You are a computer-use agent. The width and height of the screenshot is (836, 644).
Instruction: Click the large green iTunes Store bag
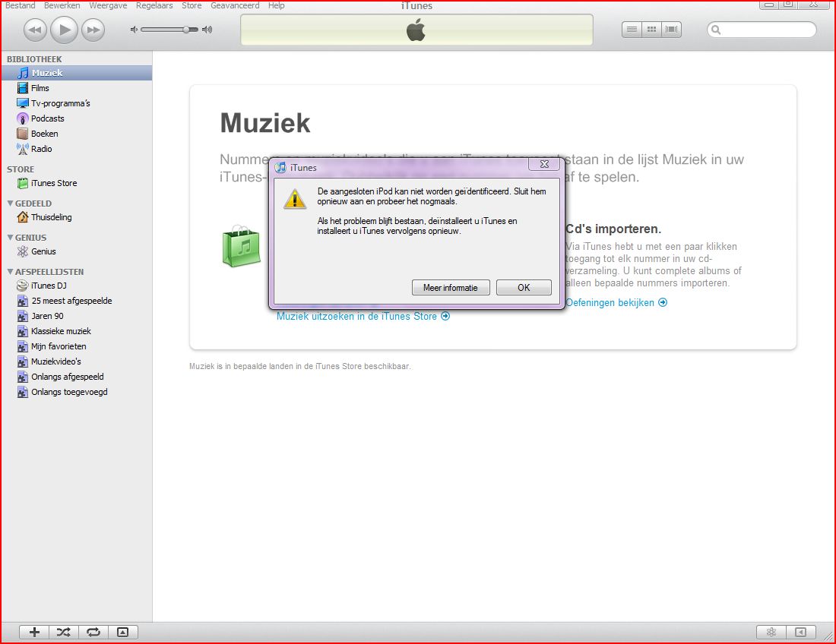click(242, 246)
